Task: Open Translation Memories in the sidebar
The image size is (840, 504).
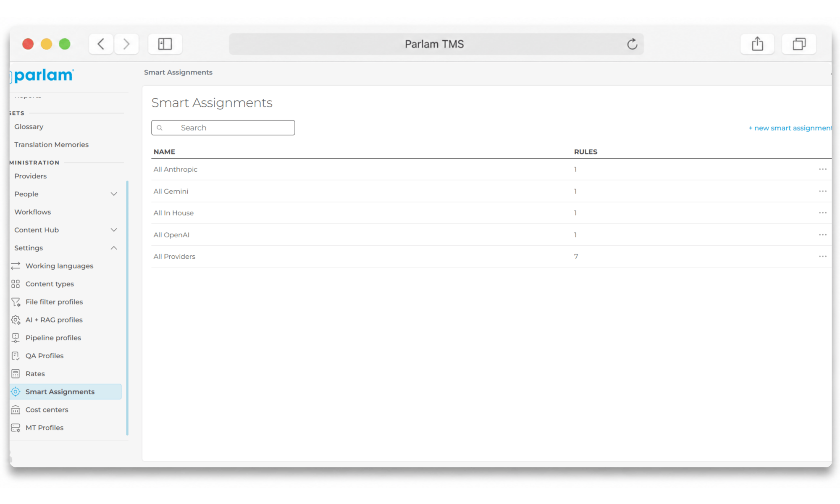Action: point(51,144)
